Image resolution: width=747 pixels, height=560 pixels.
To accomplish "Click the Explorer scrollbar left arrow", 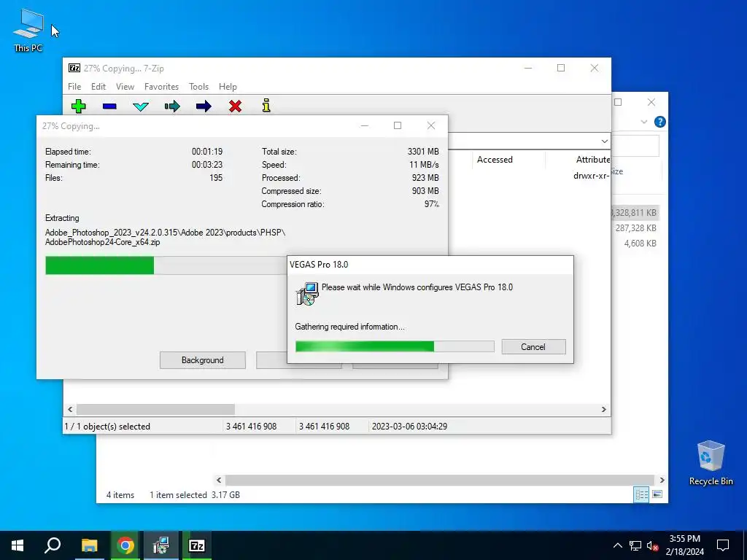I will pyautogui.click(x=219, y=480).
